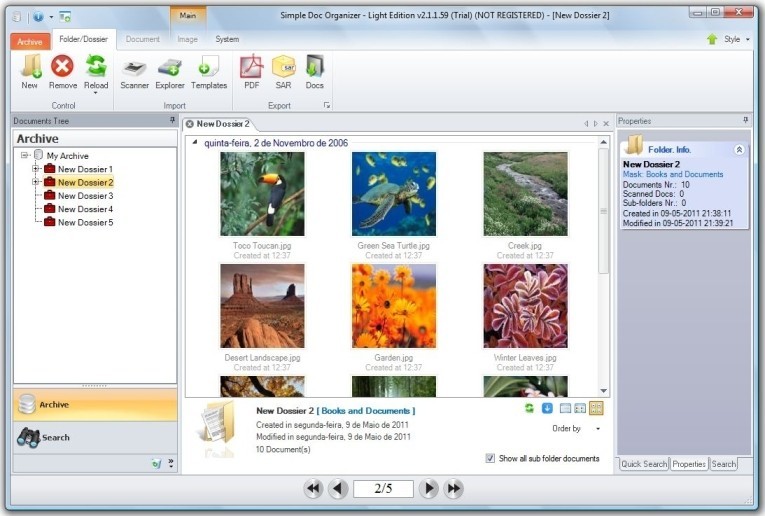This screenshot has width=765, height=516.
Task: Collapse the My Archive root node
Action: (x=24, y=155)
